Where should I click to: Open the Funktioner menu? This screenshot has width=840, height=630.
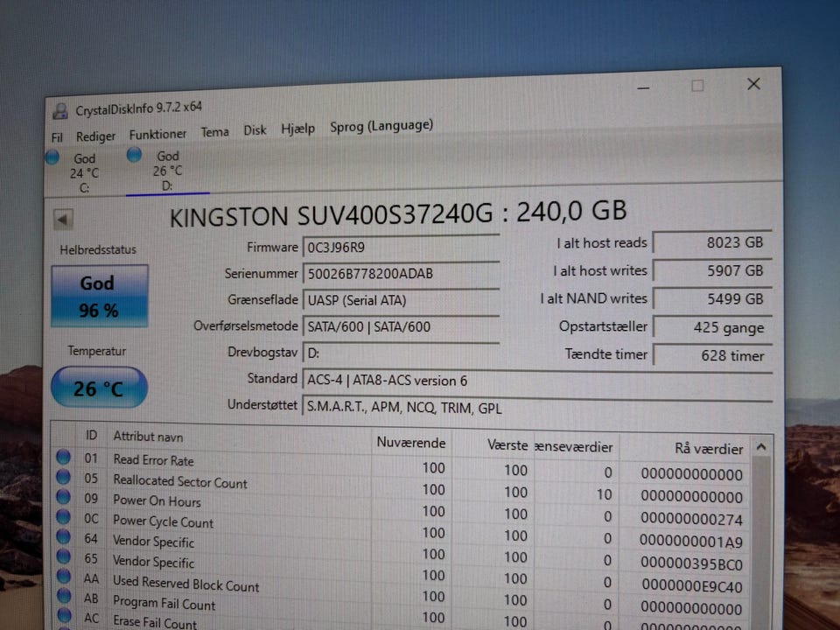coord(157,134)
